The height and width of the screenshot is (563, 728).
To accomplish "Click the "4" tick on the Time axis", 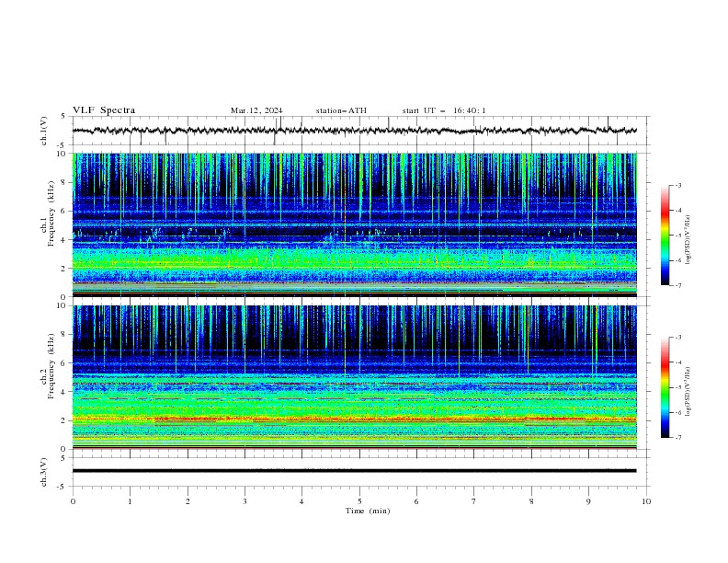I will tap(301, 501).
